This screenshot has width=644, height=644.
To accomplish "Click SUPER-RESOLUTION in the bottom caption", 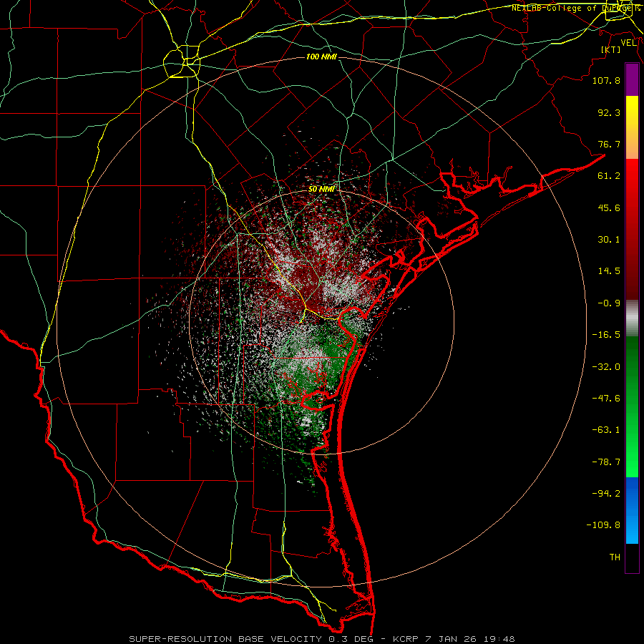I will point(180,639).
